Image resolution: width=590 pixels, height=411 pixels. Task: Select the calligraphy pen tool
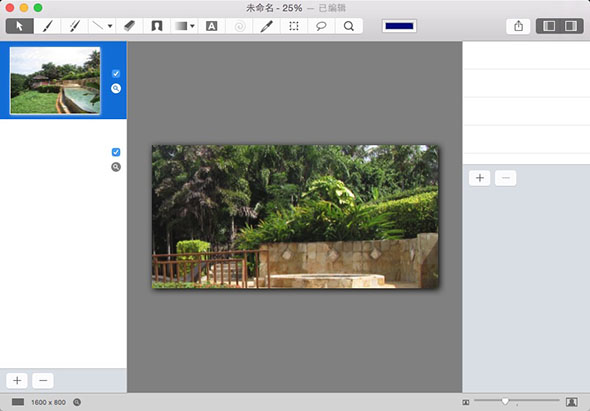coord(75,26)
